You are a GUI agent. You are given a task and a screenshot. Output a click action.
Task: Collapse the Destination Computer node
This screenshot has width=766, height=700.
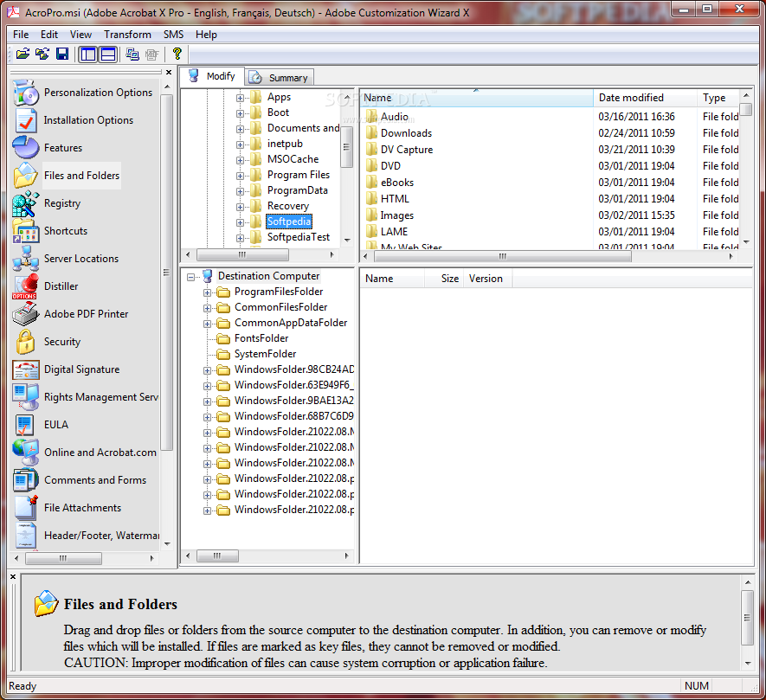[191, 277]
